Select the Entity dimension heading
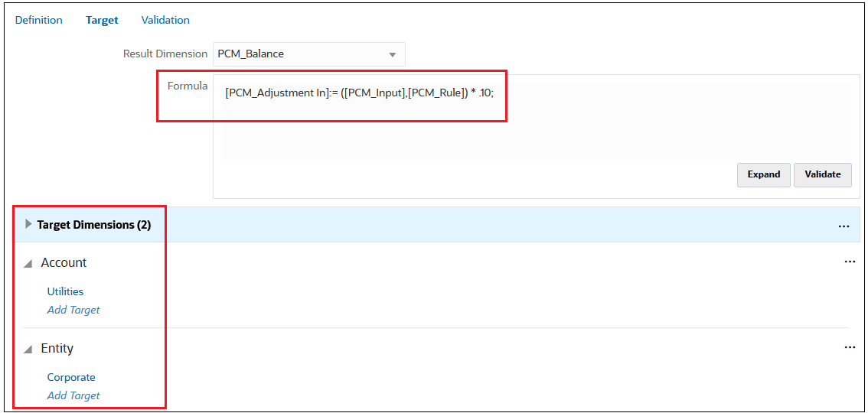The width and height of the screenshot is (868, 413). tap(57, 348)
